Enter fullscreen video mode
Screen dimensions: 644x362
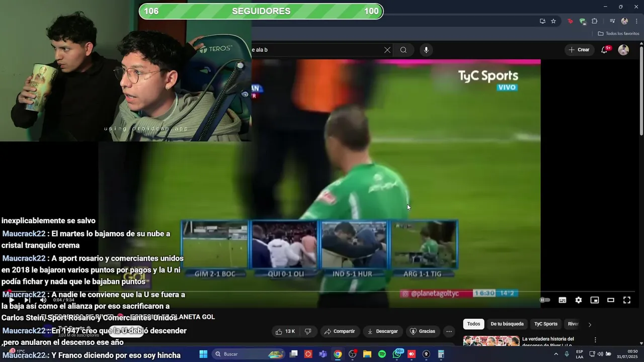pos(627,300)
